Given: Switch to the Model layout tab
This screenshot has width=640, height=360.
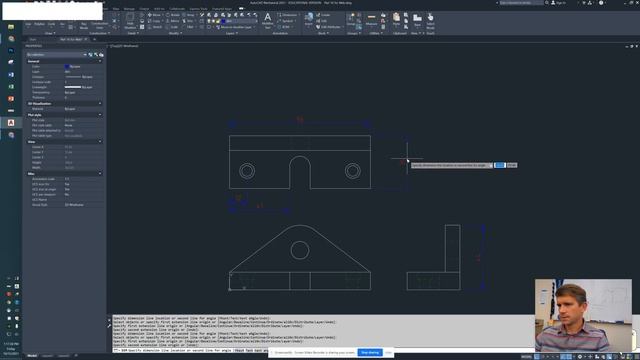Looking at the screenshot, I should tap(32, 356).
